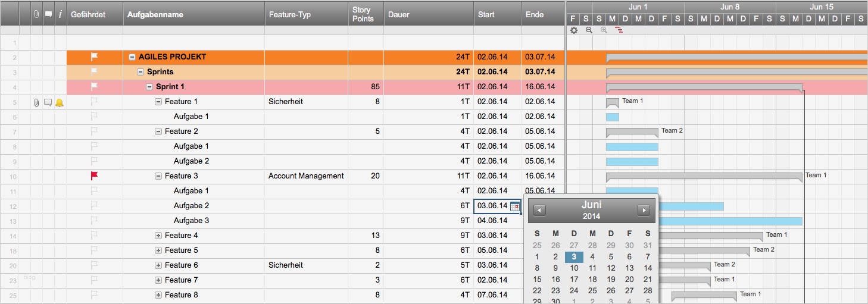
Task: Click the calendar icon in the Start cell
Action: tap(515, 206)
